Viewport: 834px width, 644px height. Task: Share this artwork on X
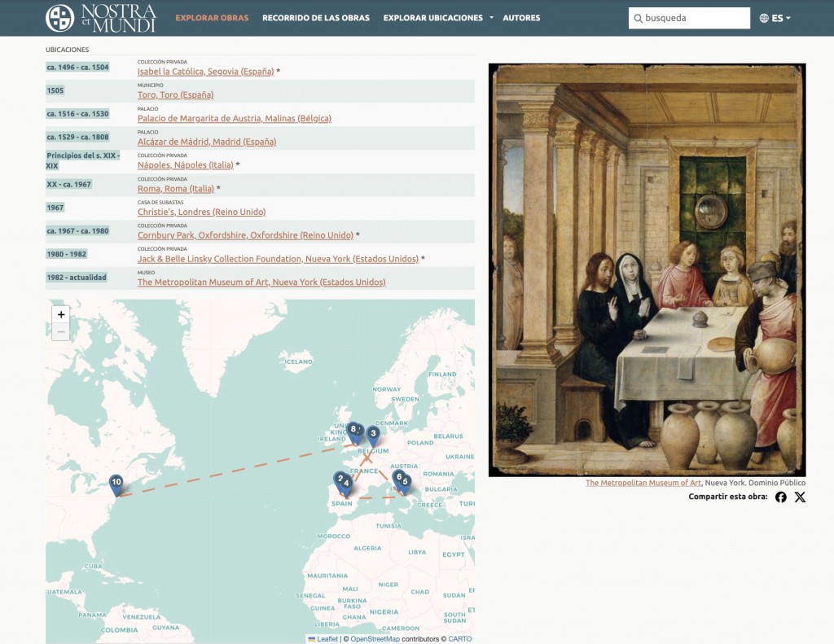pos(800,497)
